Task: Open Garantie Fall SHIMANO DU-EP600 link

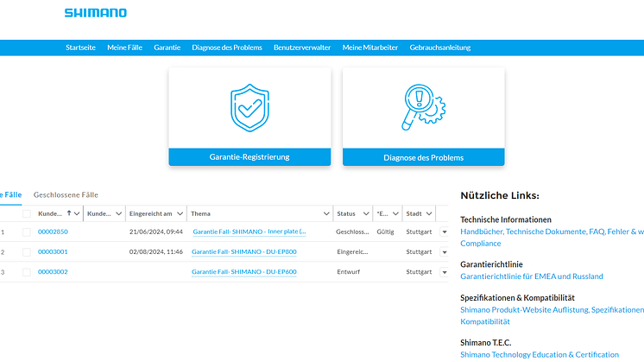Action: (244, 271)
